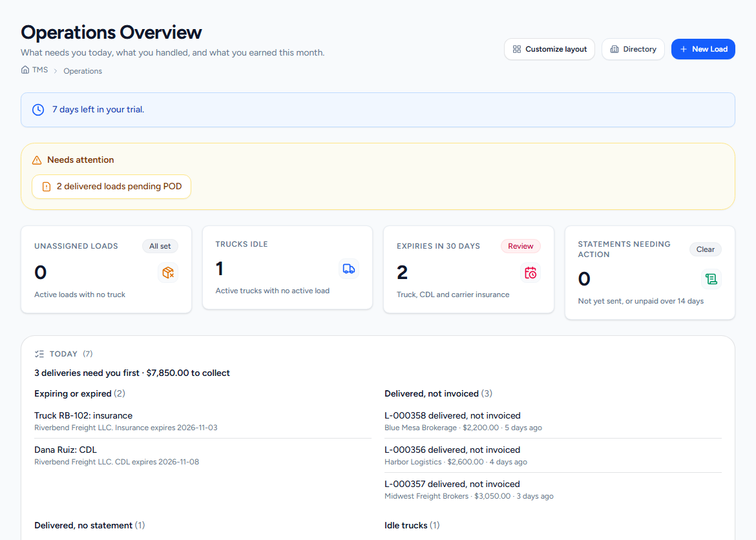
Task: Click Delivered, no statement heading
Action: pos(83,525)
